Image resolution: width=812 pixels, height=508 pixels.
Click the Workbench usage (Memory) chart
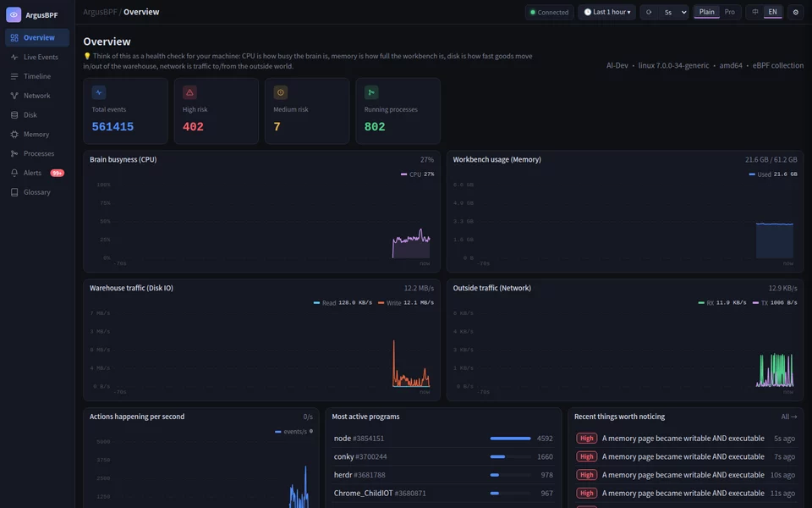click(x=625, y=223)
